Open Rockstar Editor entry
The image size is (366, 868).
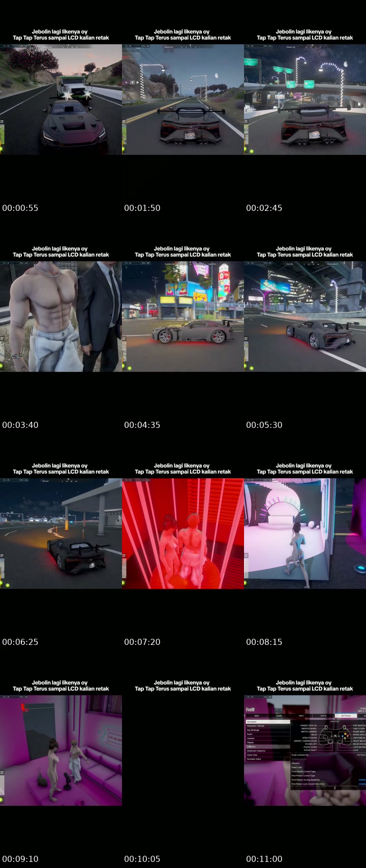pos(268,759)
